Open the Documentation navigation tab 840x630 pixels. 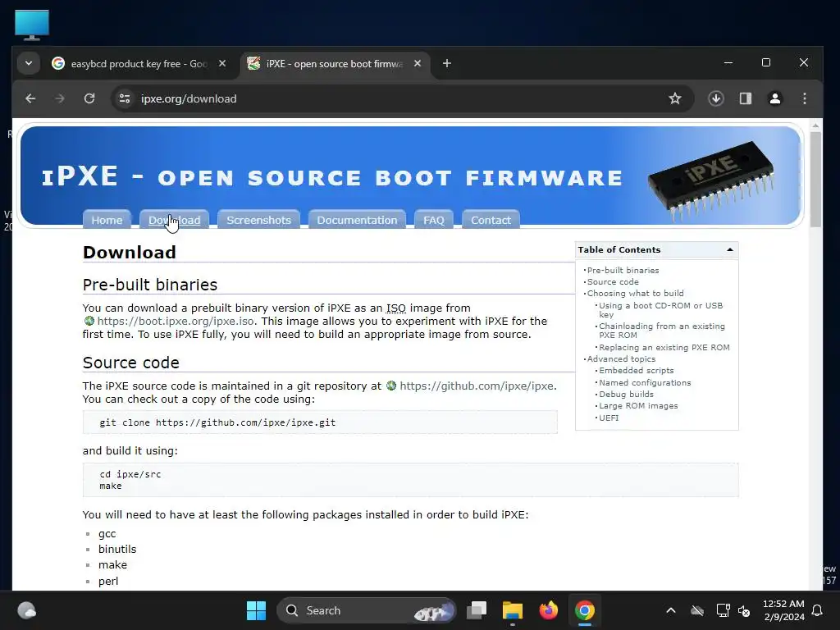(357, 220)
